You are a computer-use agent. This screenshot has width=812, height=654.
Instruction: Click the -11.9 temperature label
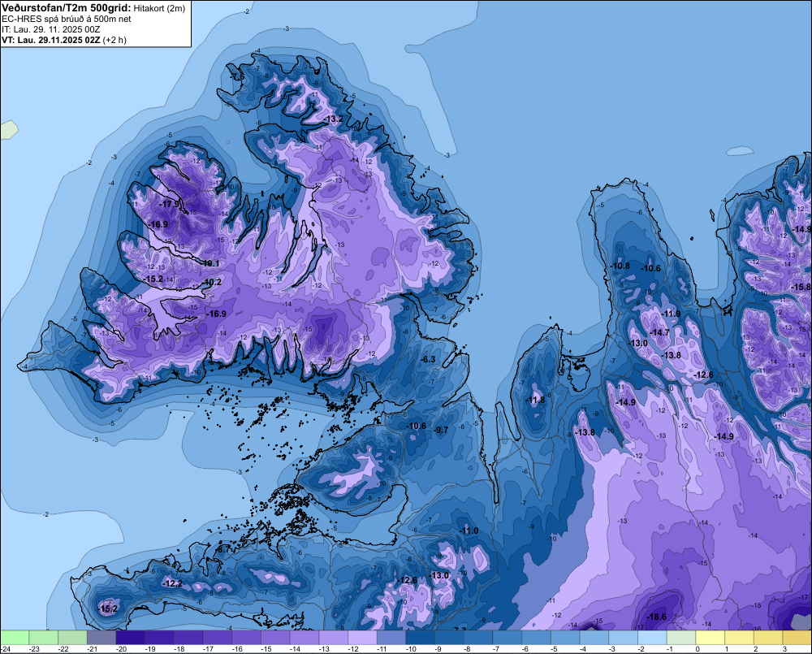coord(671,314)
